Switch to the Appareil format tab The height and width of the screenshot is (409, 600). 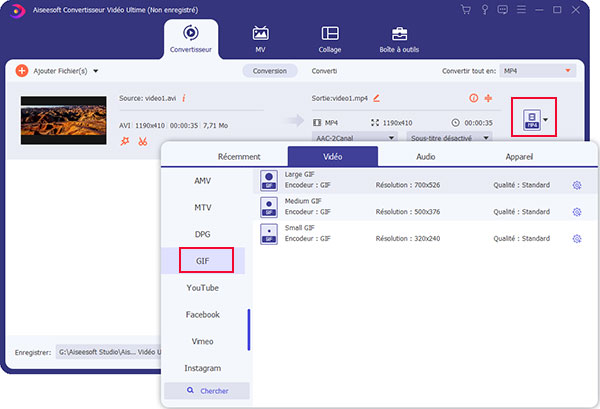pyautogui.click(x=517, y=156)
